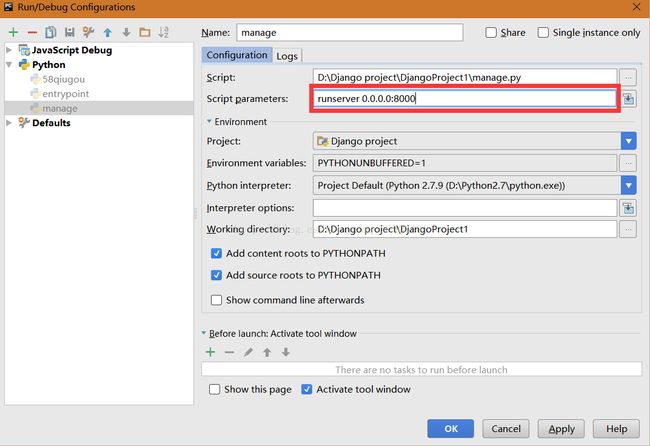650x446 pixels.
Task: Open the environment variables editor ellipsis
Action: [628, 163]
